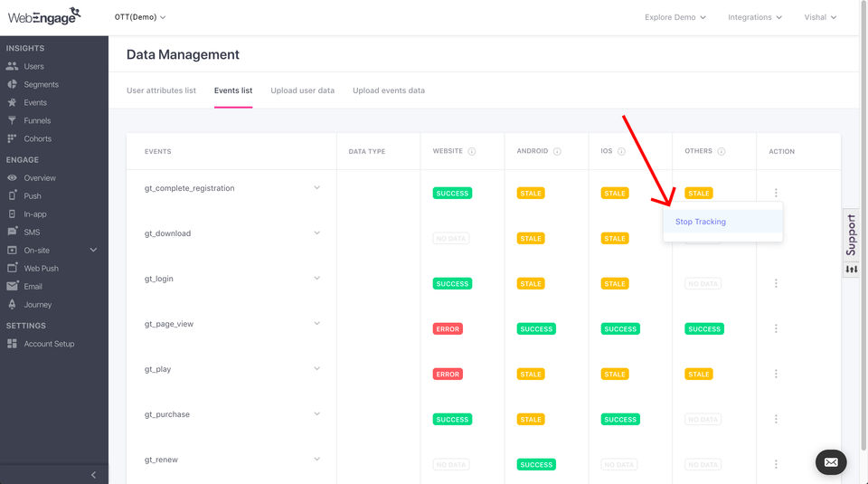Open the chat envelope widget button
This screenshot has height=484, width=868.
coord(831,462)
